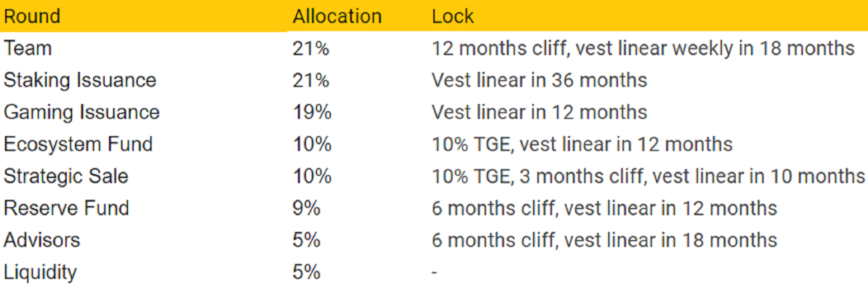Select the Staking Issuance cell
The width and height of the screenshot is (868, 288).
pos(79,80)
